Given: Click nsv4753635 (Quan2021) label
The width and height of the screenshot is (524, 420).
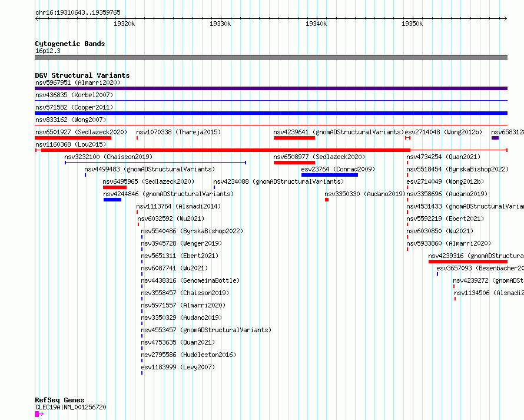Looking at the screenshot, I should coord(178,342).
